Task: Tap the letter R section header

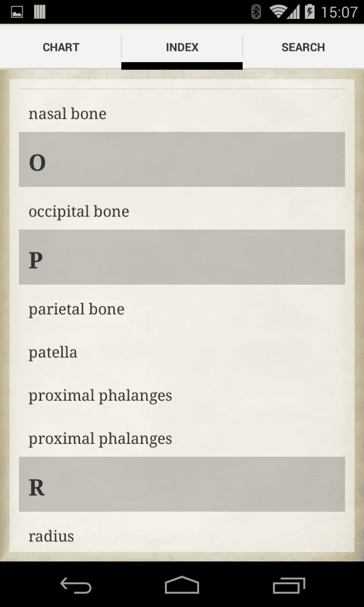Action: [x=182, y=484]
